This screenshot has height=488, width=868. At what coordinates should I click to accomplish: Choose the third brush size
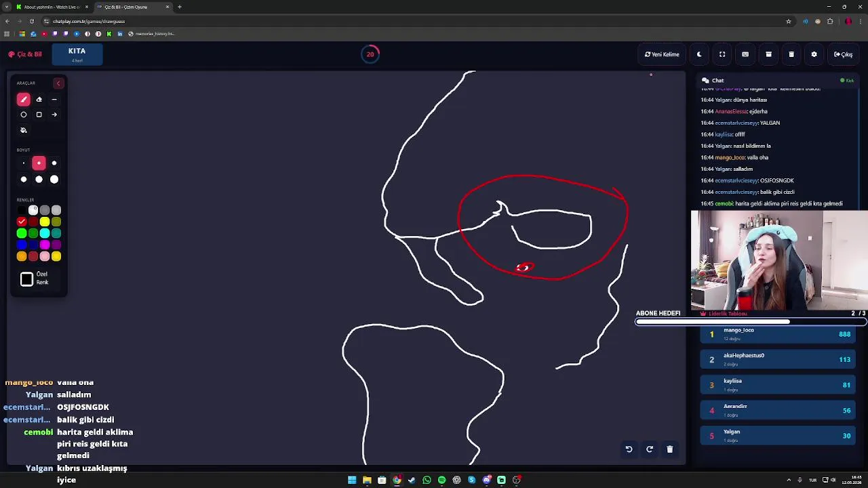point(54,163)
